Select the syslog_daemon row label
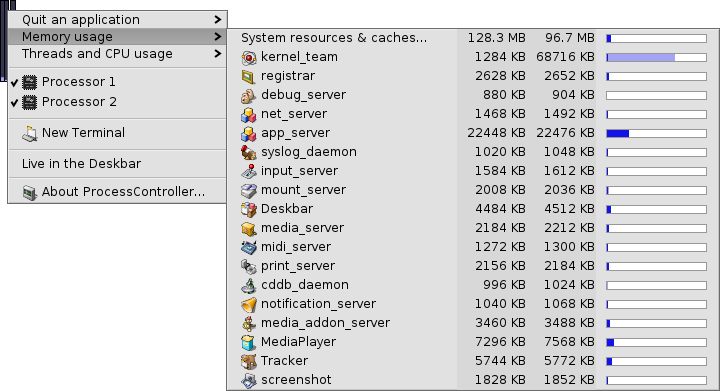This screenshot has height=391, width=720. tap(309, 152)
